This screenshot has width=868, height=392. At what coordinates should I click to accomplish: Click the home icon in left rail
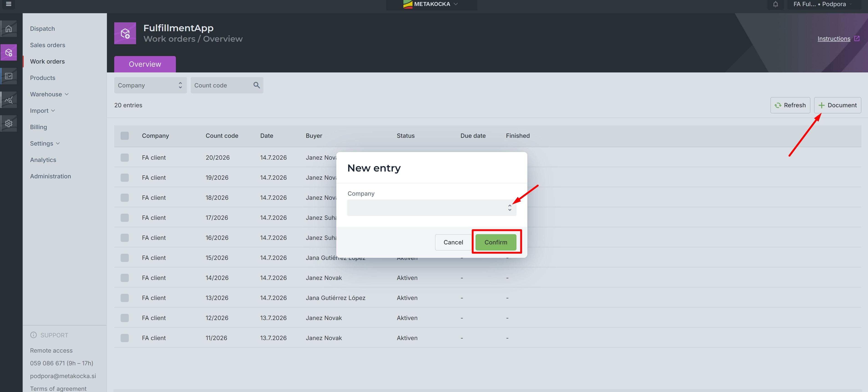point(9,29)
